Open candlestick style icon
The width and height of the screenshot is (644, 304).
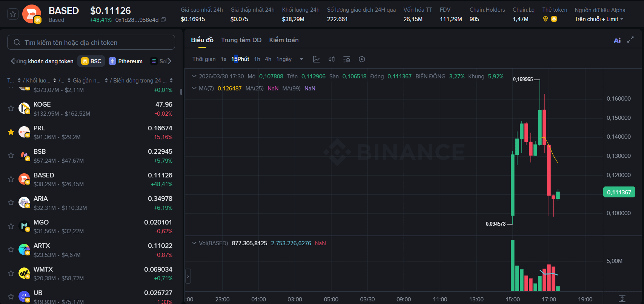(332, 59)
